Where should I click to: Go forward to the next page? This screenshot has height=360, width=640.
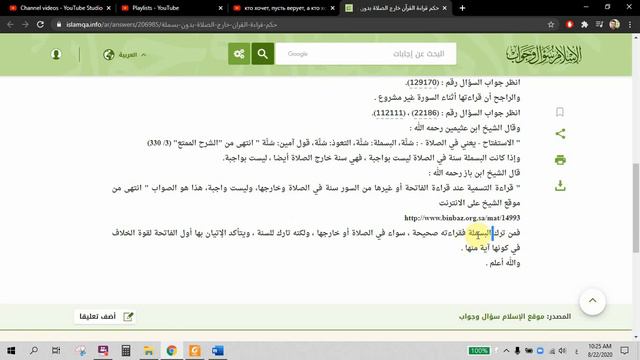click(25, 24)
